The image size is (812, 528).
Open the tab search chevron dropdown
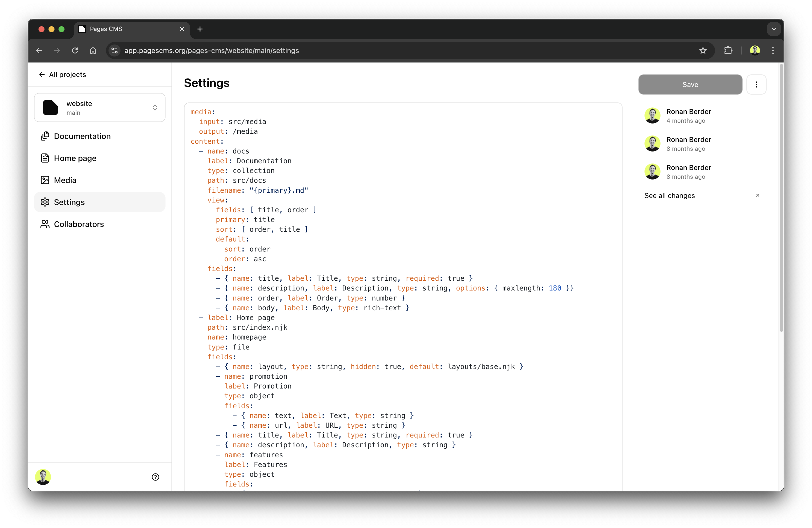point(773,29)
